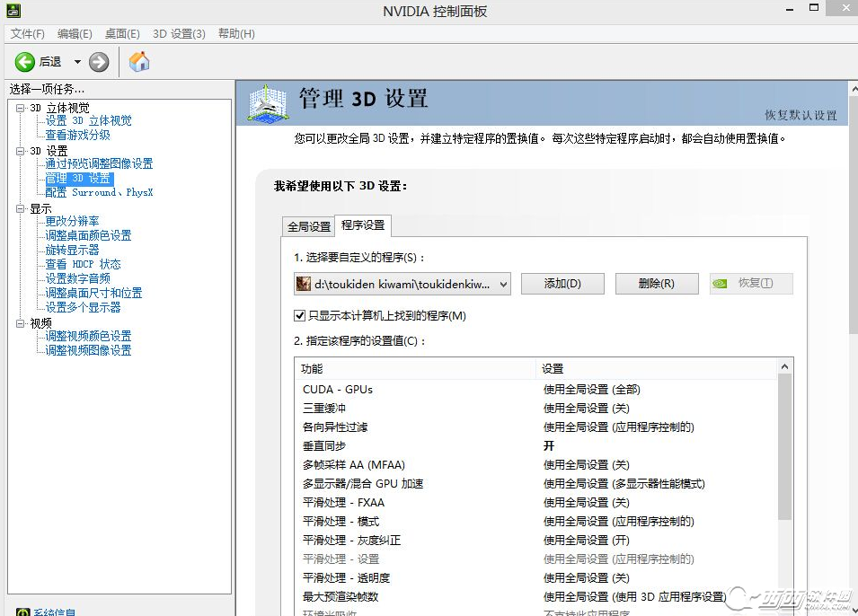Screen dimensions: 858x616
Task: Open the 帮助 menu
Action: coord(236,33)
